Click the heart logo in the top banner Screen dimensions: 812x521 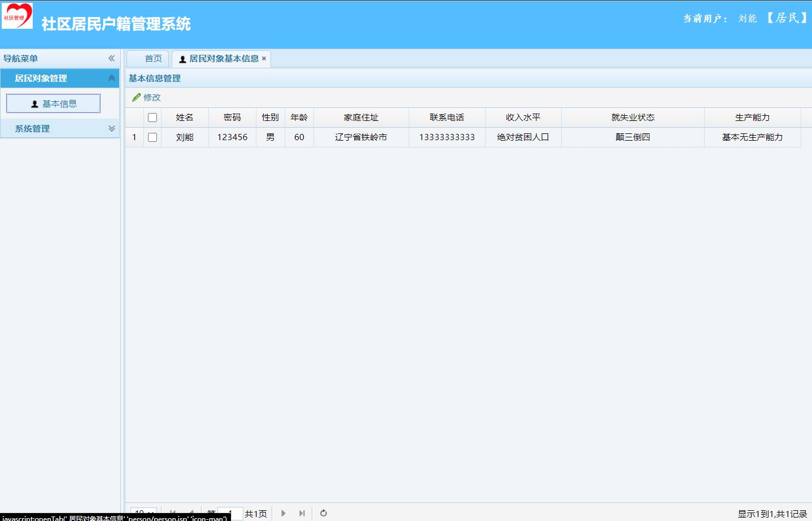pos(17,15)
